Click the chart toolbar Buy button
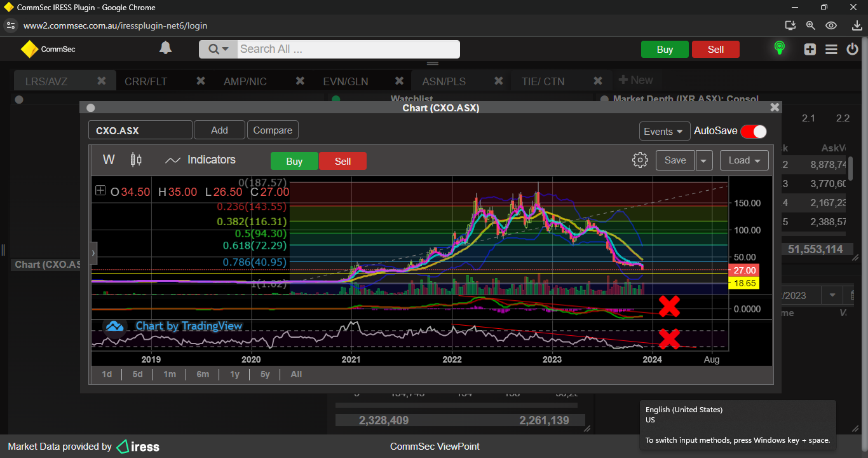The image size is (868, 458). [x=294, y=161]
